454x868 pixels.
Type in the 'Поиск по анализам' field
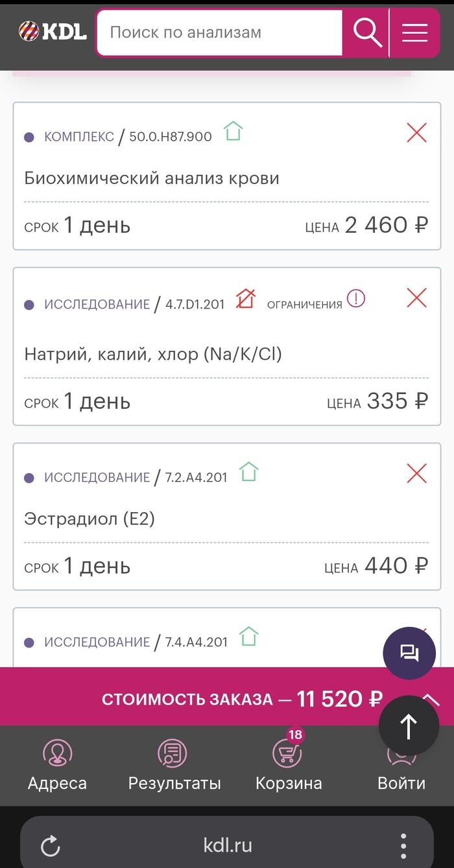(x=219, y=32)
